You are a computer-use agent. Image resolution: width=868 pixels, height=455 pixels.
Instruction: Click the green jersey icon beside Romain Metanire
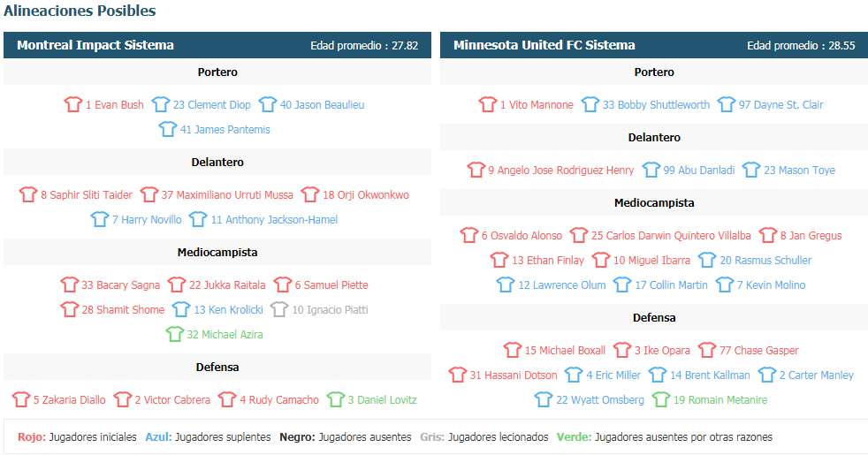click(x=661, y=399)
